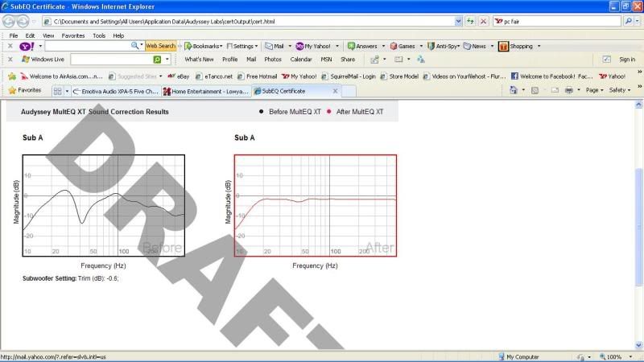Click the Print icon in command bar

[568, 90]
